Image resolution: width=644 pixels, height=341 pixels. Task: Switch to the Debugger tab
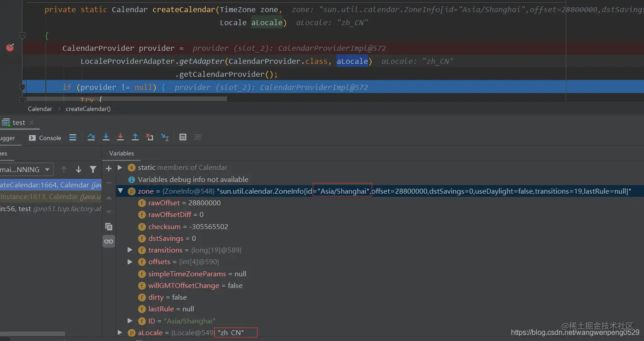pyautogui.click(x=8, y=138)
